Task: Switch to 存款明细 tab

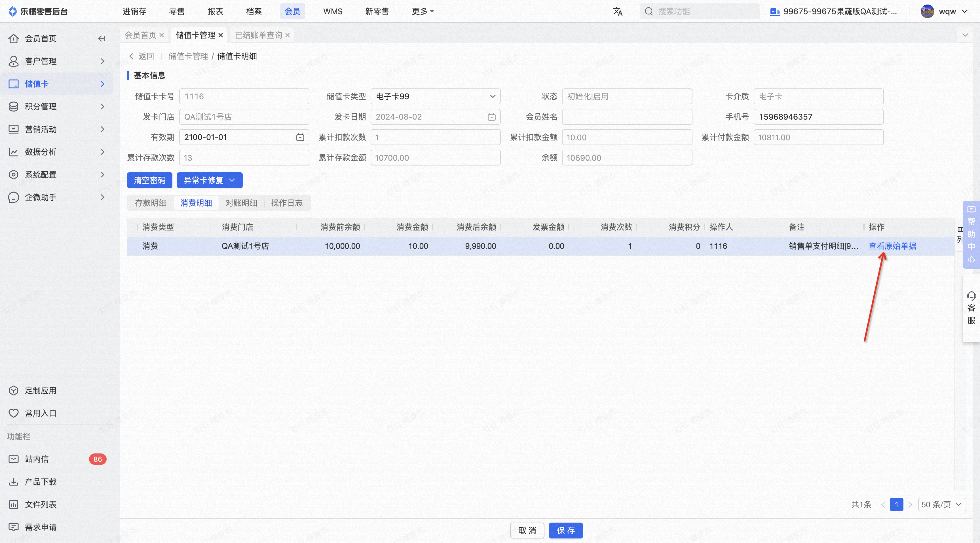Action: 151,203
